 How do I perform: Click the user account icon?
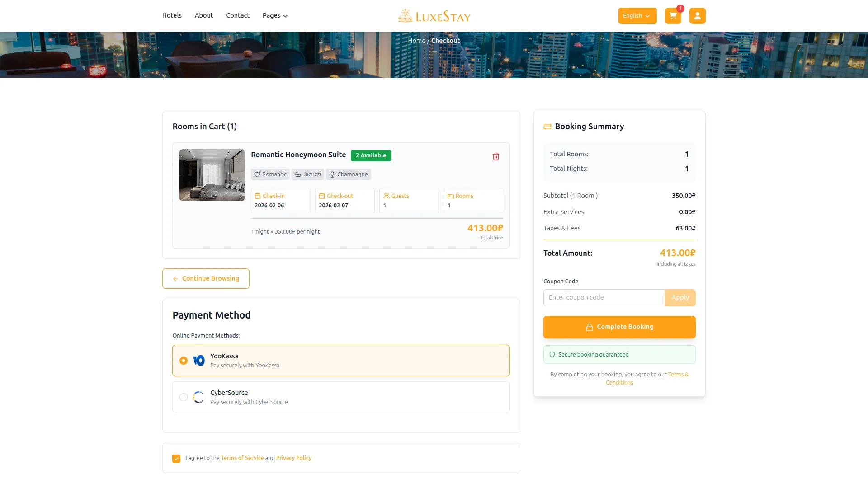(x=697, y=16)
